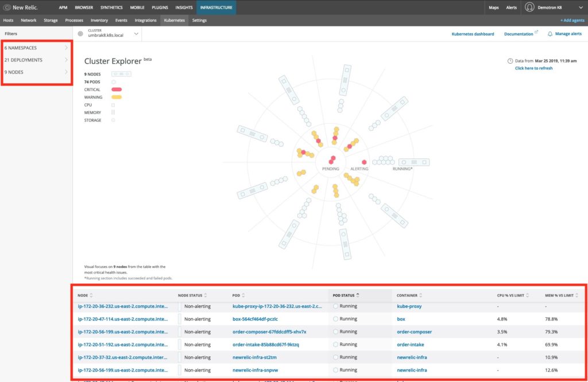This screenshot has width=588, height=382.
Task: Switch to PLUGINS
Action: point(160,7)
